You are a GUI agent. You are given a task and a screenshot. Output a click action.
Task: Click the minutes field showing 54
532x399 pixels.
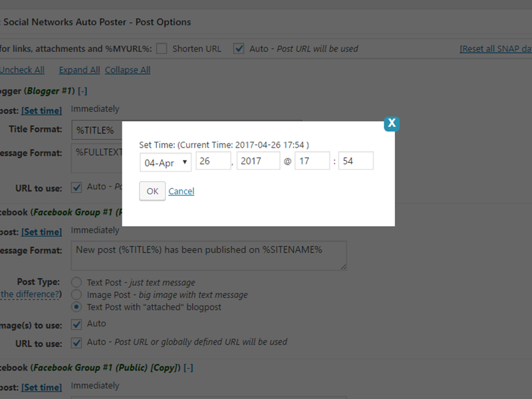pos(356,161)
